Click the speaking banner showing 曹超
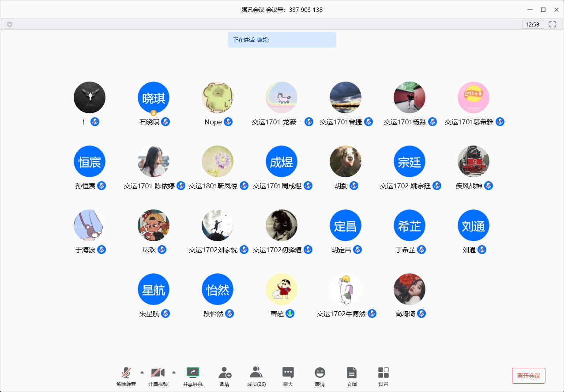Screen dimensions: 564x392 [282, 40]
